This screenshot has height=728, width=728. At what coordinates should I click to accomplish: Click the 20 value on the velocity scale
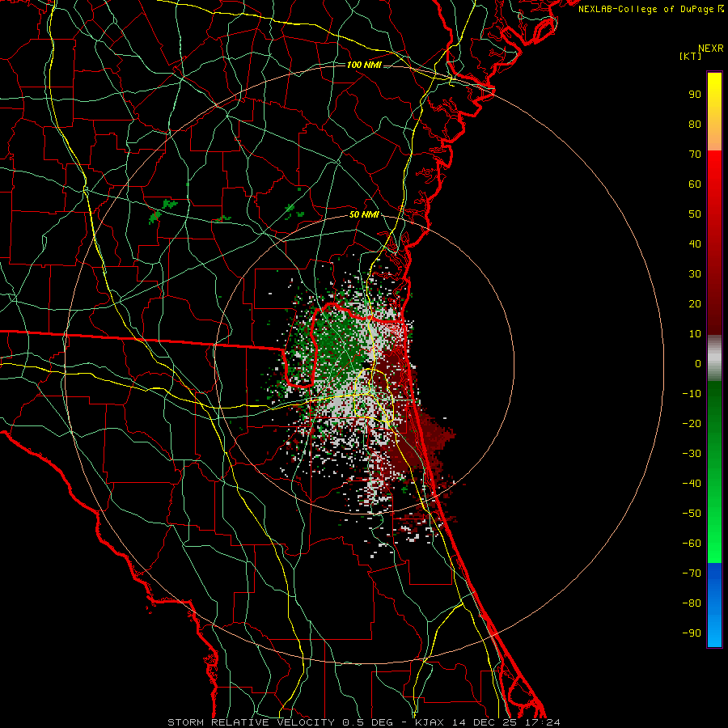[695, 304]
